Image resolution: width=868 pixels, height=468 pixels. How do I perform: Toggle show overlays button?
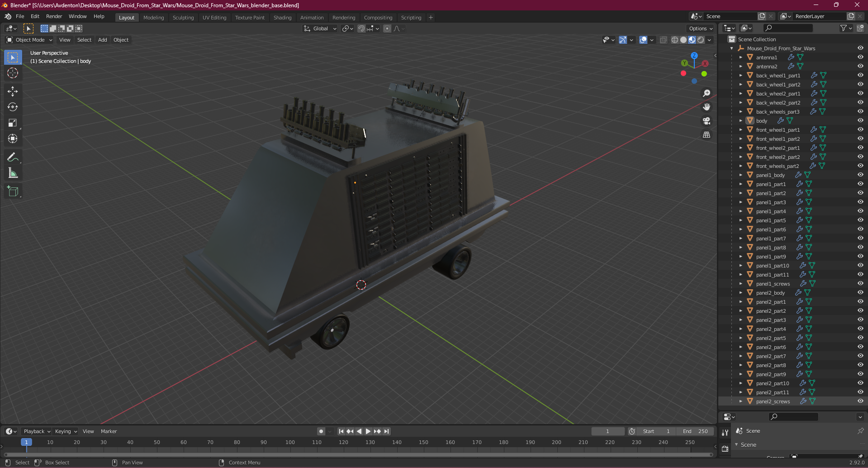(x=643, y=40)
